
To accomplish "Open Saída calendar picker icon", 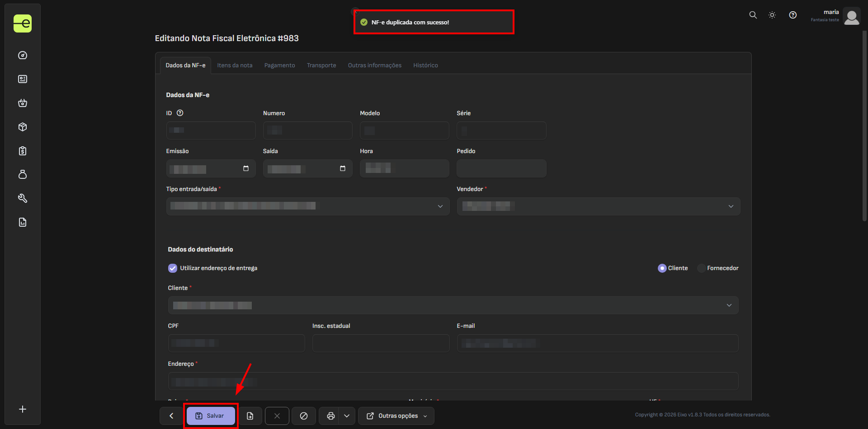I will click(343, 168).
